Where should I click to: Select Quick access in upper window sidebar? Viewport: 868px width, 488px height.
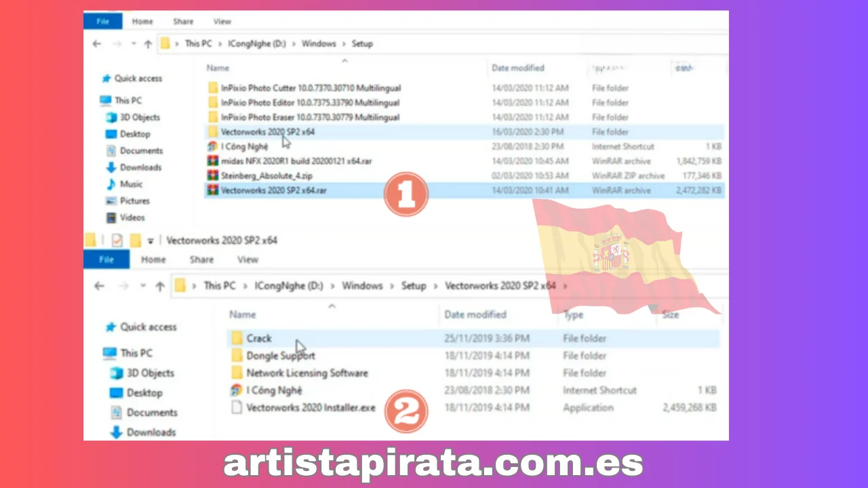point(132,79)
